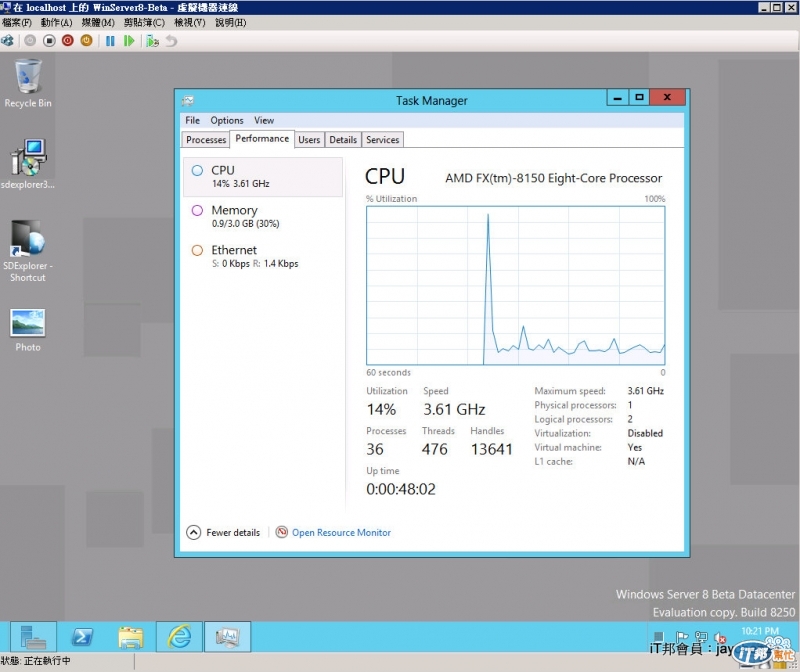This screenshot has height=672, width=800.
Task: Open the 媒體(M) menu
Action: tap(98, 22)
